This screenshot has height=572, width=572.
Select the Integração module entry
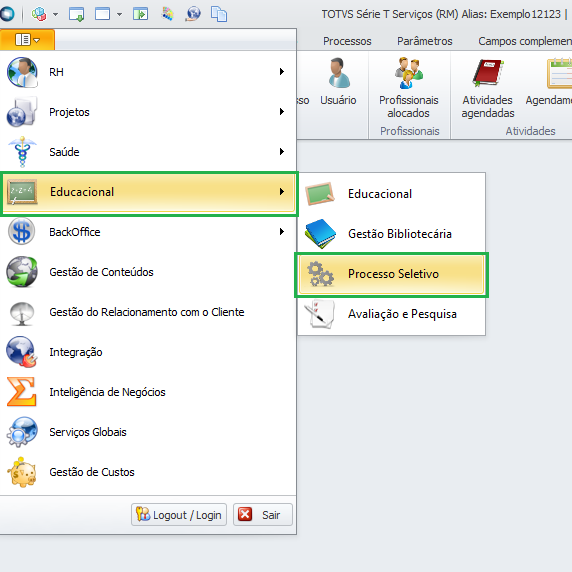click(148, 352)
